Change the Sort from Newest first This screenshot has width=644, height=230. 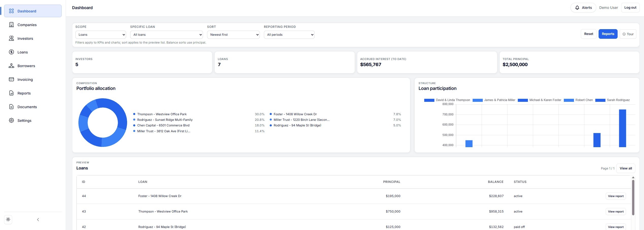233,34
